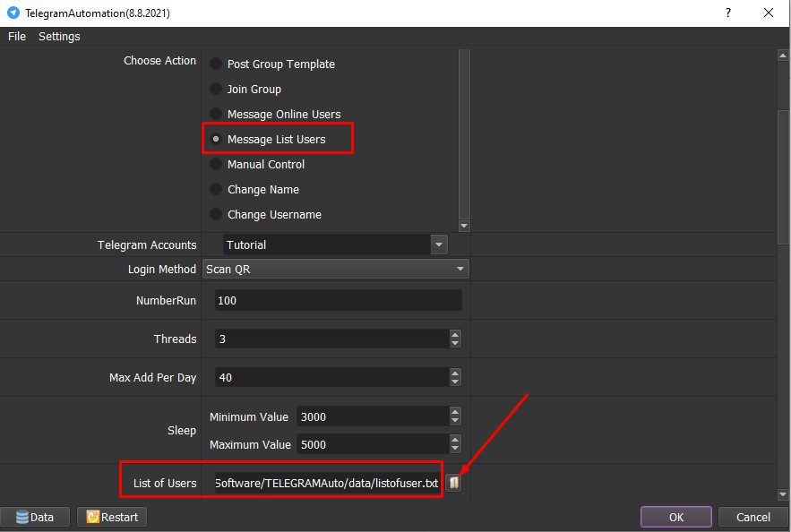Expand the Telegram Accounts dropdown
This screenshot has width=791, height=532.
pyautogui.click(x=439, y=245)
